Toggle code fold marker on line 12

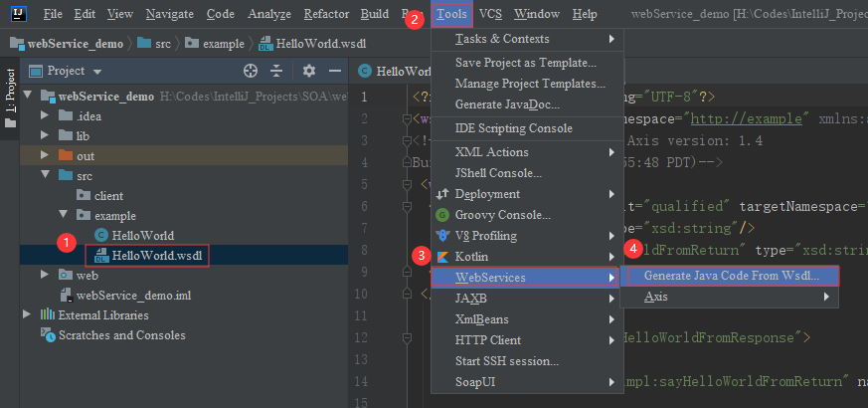(408, 337)
